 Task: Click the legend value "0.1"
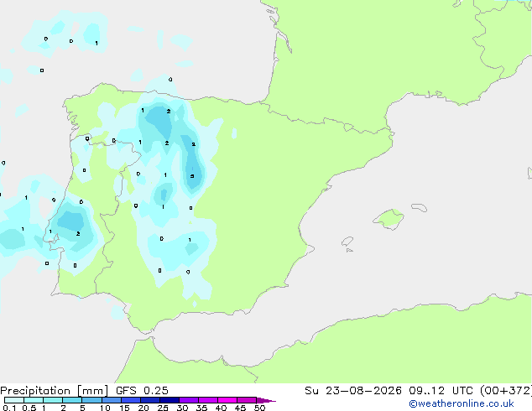point(9,408)
